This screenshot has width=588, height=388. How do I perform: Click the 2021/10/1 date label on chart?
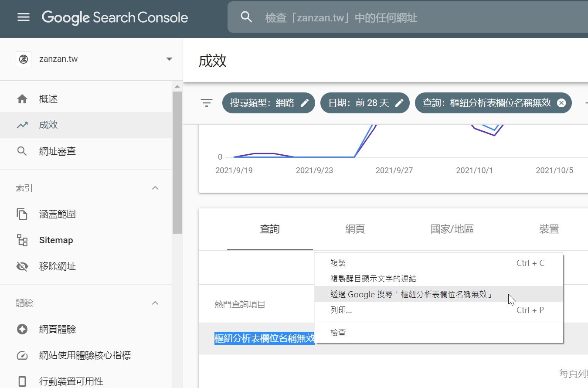pos(475,170)
